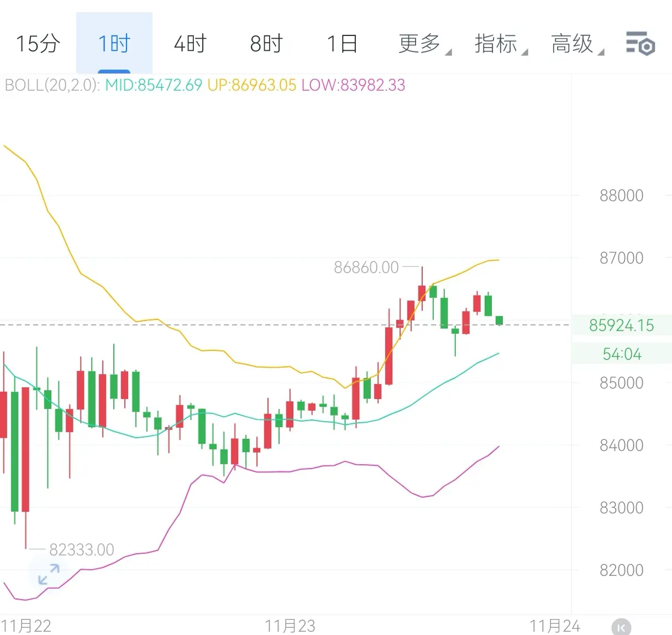This screenshot has height=635, width=672.
Task: Click the 82000 price axis label
Action: [621, 570]
